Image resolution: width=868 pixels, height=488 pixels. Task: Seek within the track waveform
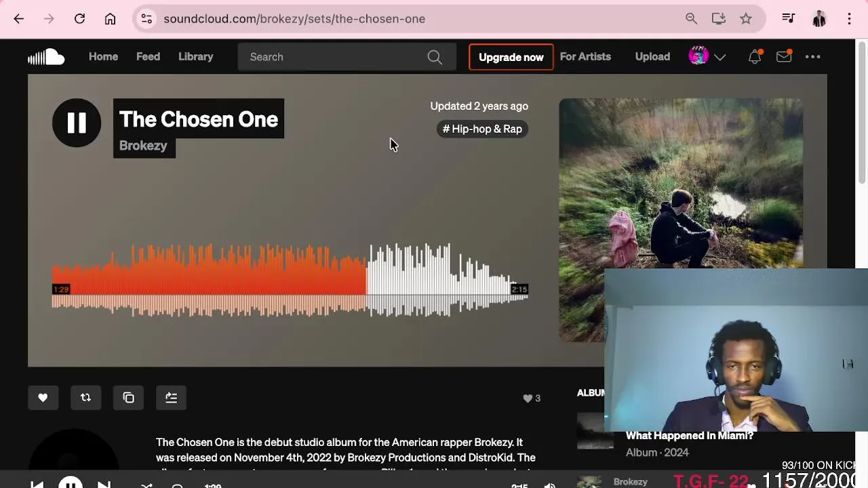click(x=290, y=280)
